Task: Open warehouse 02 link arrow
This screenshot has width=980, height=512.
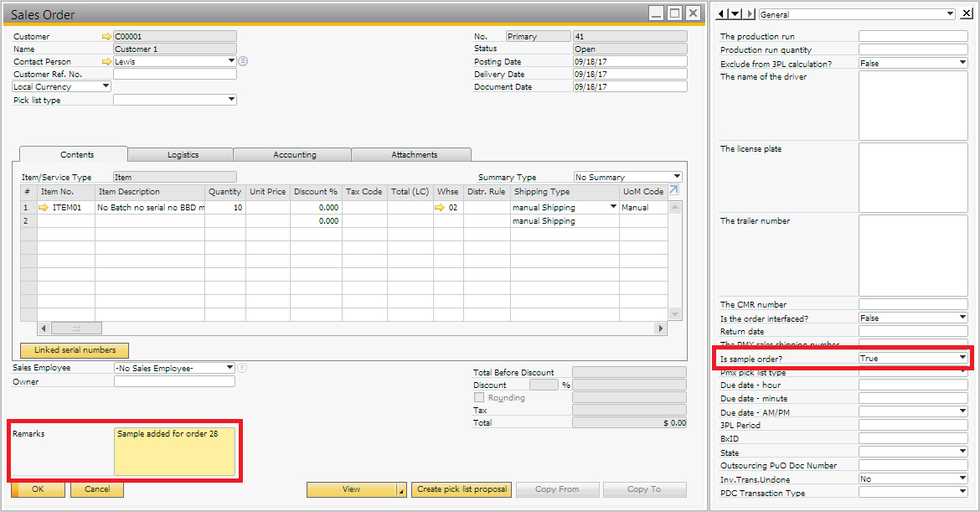Action: 440,208
